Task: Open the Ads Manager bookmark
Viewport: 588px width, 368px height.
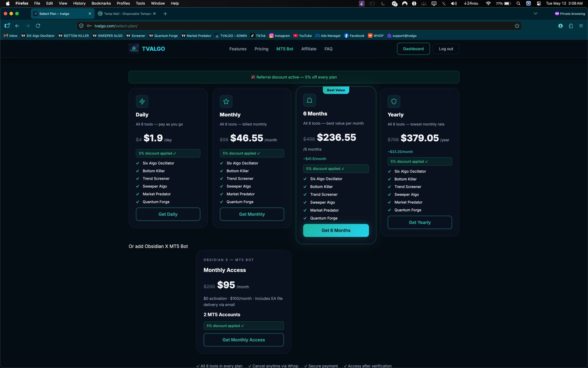Action: (328, 36)
